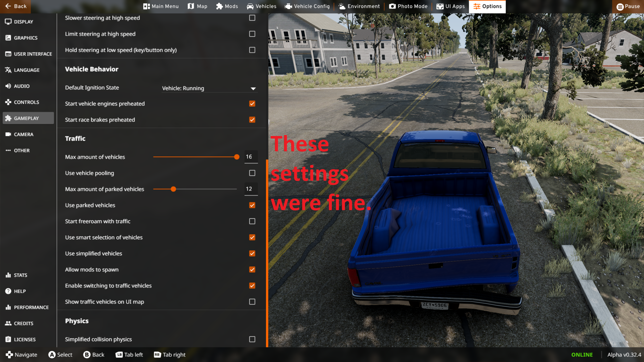Switch to the Vehicle Config tab

[307, 6]
